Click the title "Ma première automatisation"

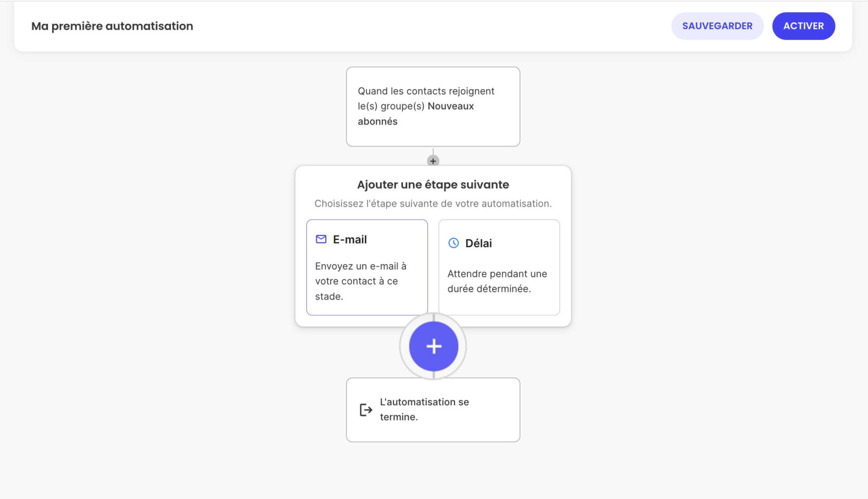point(112,26)
